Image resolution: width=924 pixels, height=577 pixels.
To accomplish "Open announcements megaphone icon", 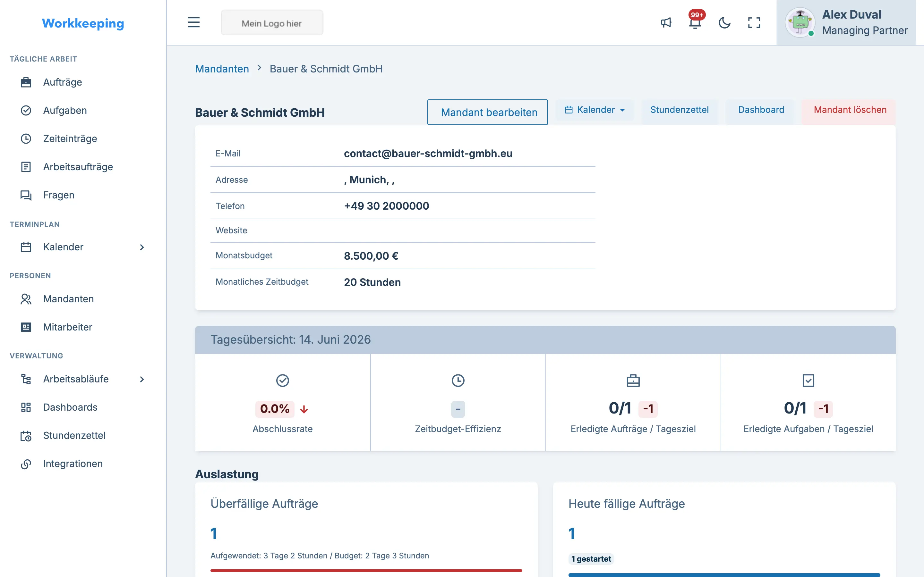I will pos(666,22).
